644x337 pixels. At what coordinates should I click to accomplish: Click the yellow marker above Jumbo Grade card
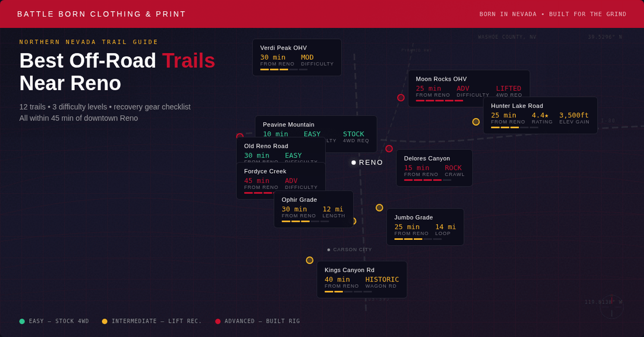pyautogui.click(x=379, y=208)
